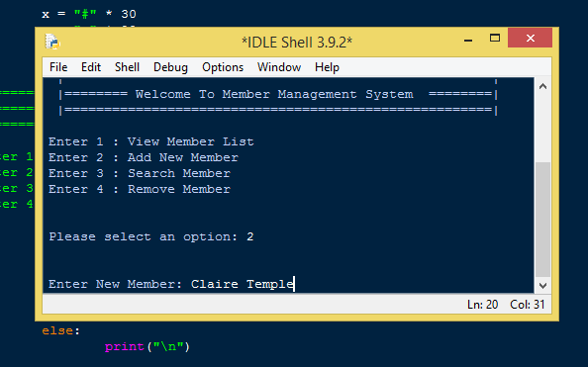Image resolution: width=588 pixels, height=367 pixels.
Task: Minimize the IDLE Shell window
Action: (468, 39)
